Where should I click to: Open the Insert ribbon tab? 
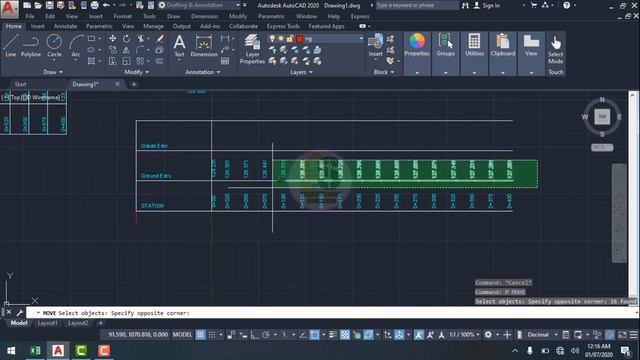point(38,26)
